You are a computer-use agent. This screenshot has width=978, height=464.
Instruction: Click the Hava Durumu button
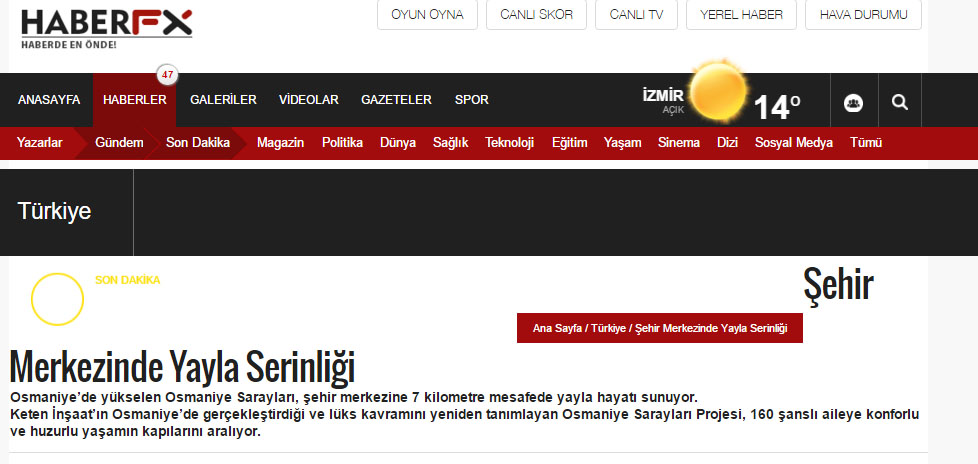(863, 15)
